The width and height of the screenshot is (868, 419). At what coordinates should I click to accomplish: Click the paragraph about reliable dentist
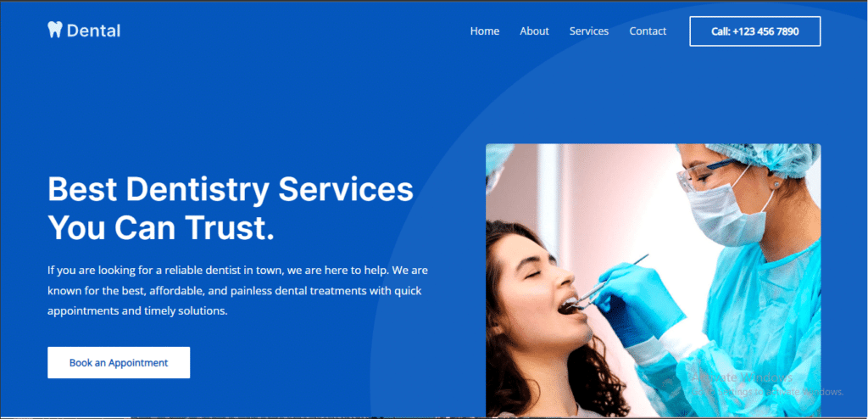pos(237,291)
